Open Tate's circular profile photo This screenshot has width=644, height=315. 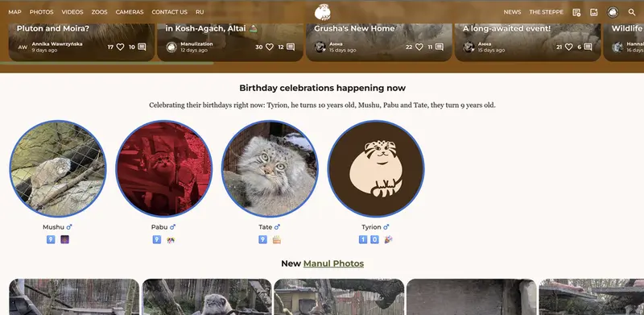point(270,168)
